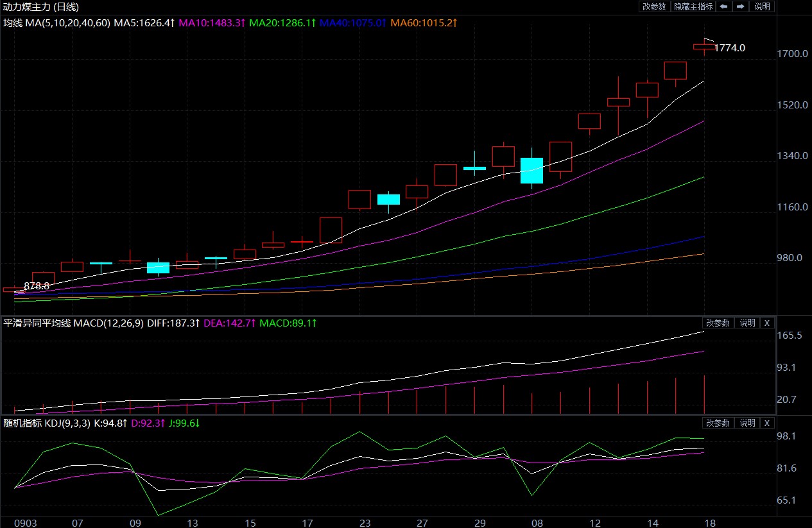Image resolution: width=812 pixels, height=528 pixels.
Task: Open 说明 for the main chart
Action: coord(762,6)
